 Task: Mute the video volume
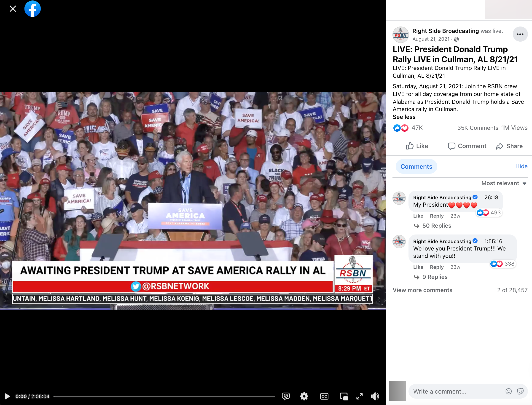click(375, 396)
